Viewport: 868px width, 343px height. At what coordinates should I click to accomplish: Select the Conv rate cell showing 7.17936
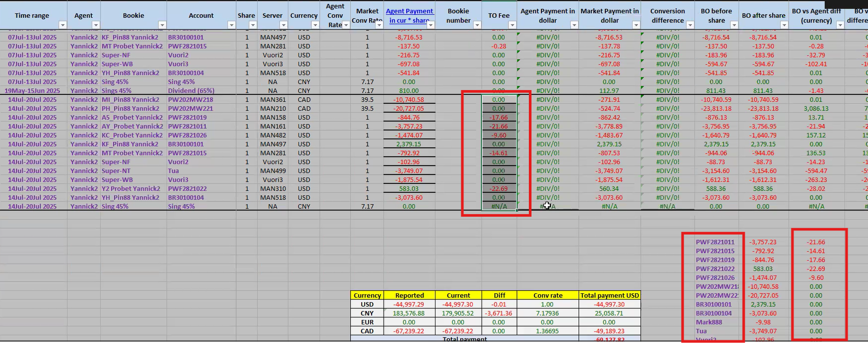click(547, 313)
